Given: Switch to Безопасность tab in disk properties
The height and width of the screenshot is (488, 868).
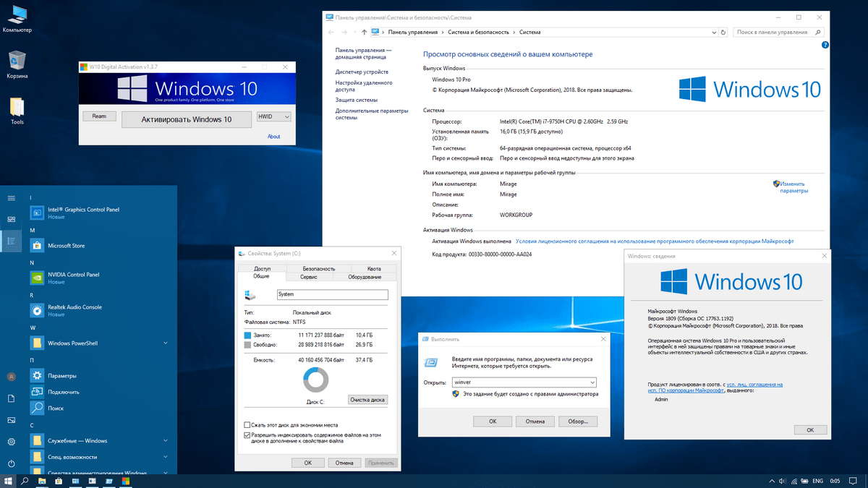Looking at the screenshot, I should (319, 268).
